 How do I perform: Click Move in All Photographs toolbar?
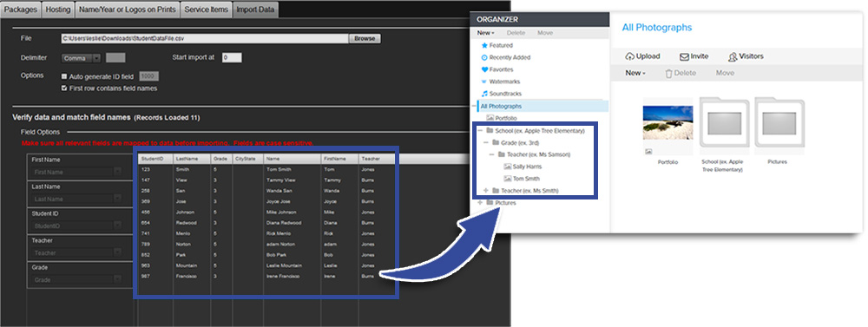pyautogui.click(x=725, y=73)
